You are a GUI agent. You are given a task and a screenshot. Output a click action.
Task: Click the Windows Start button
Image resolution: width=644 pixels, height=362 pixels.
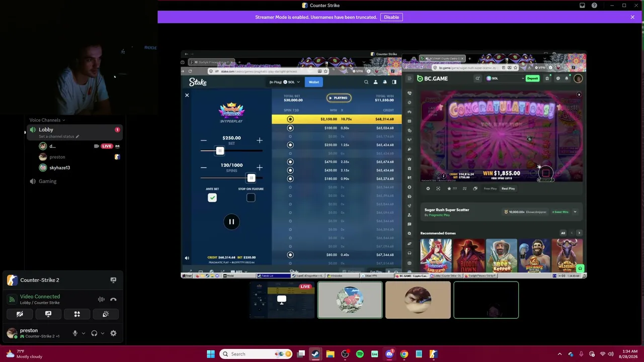click(x=211, y=354)
